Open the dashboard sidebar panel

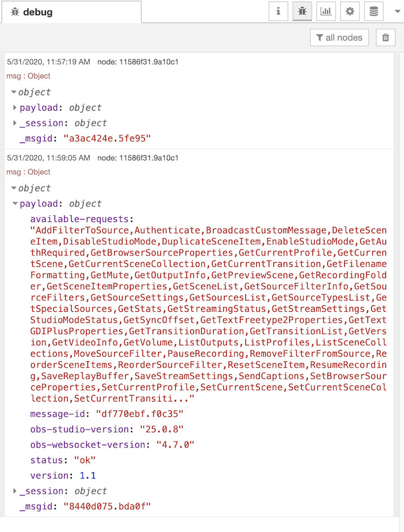pos(326,11)
